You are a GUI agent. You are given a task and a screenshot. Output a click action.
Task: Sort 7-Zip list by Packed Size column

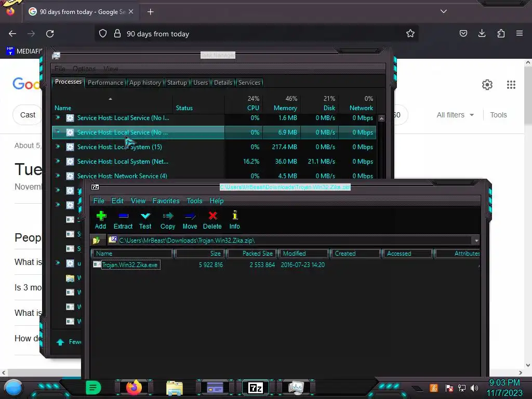(x=252, y=254)
